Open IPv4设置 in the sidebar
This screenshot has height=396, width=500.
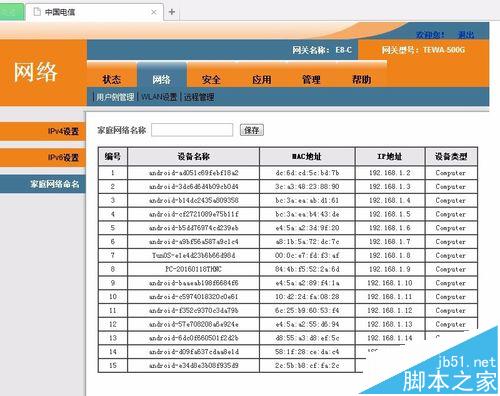coord(43,131)
